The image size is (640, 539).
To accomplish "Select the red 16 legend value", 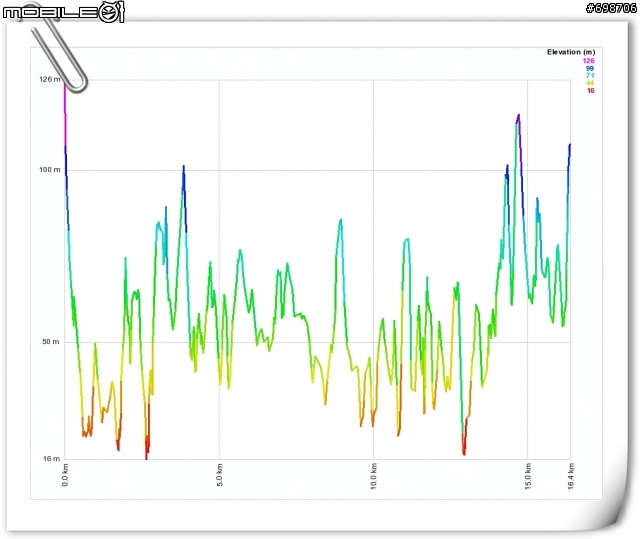I will [590, 91].
